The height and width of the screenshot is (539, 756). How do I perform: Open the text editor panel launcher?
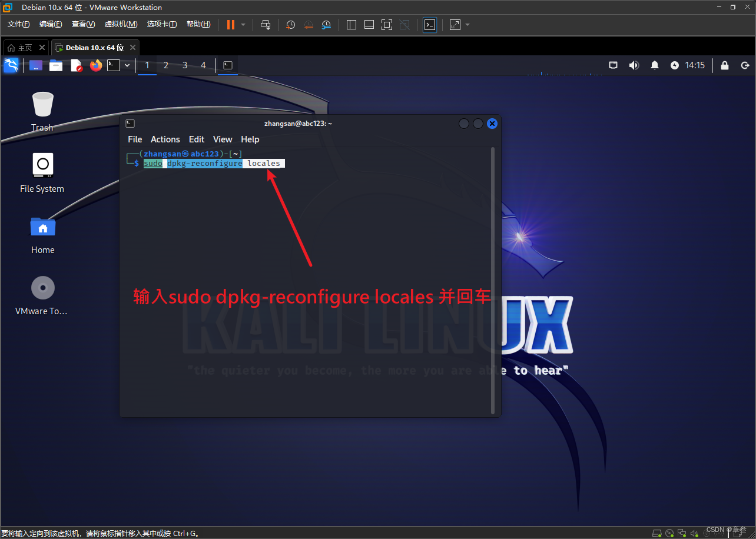[x=77, y=65]
